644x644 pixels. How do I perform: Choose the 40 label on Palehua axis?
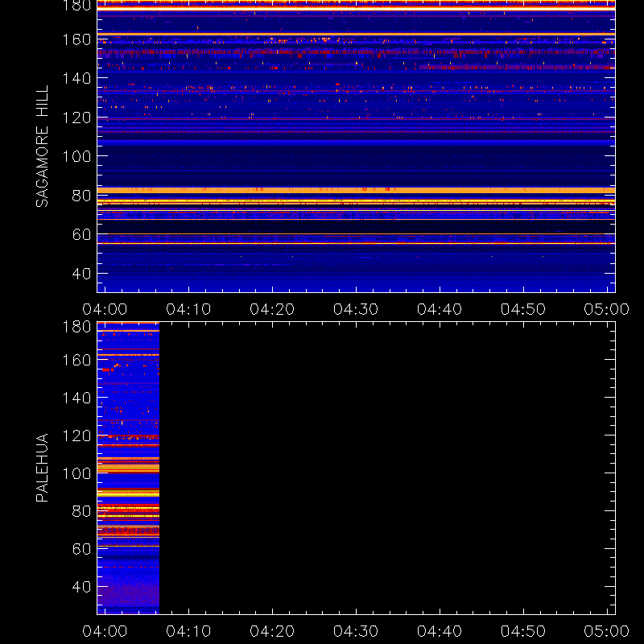[81, 587]
